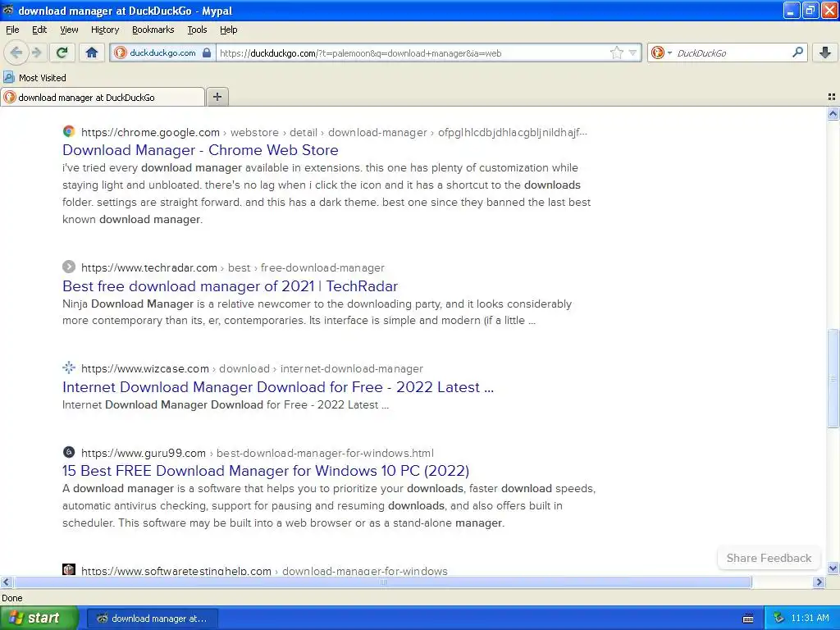This screenshot has height=630, width=840.
Task: Bookmark this page with the star icon
Action: [617, 52]
